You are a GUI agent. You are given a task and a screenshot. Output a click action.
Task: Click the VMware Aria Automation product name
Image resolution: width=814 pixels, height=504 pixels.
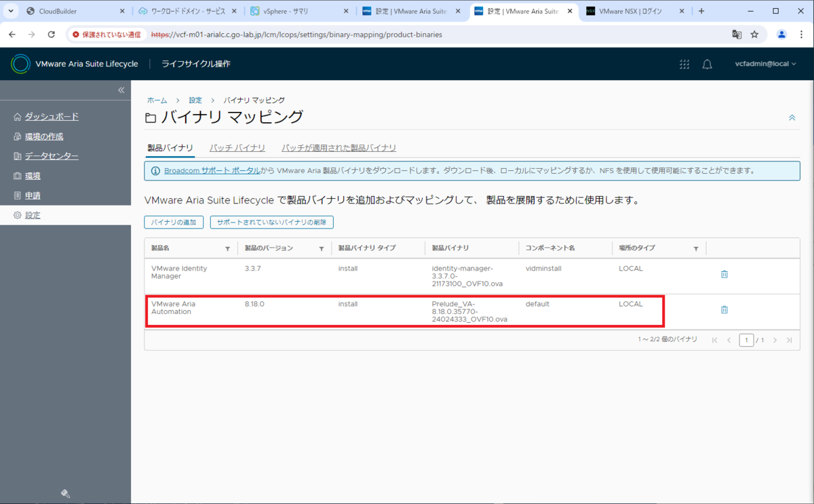[x=173, y=308]
